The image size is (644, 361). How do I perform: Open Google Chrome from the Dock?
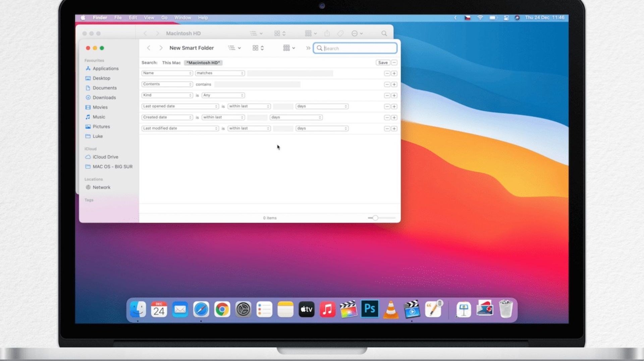pyautogui.click(x=222, y=309)
